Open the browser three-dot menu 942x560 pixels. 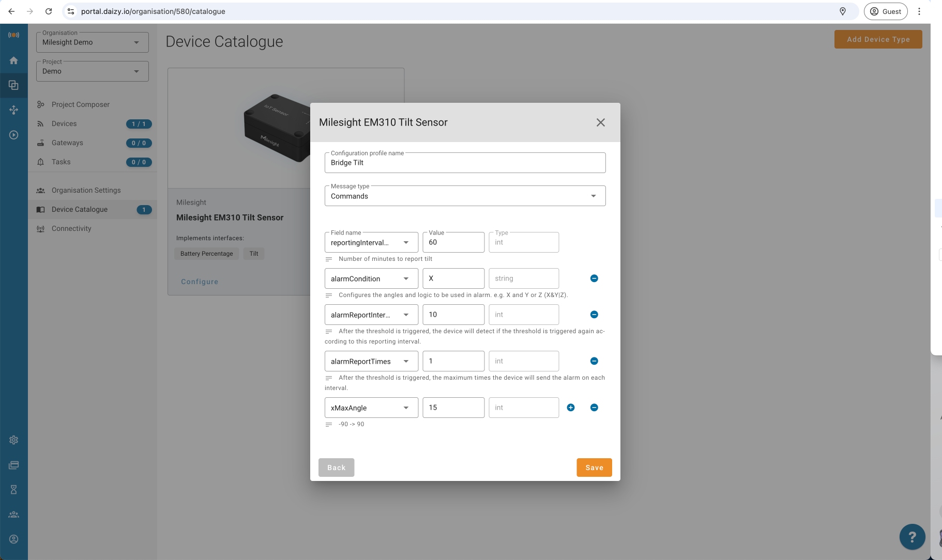click(x=919, y=11)
